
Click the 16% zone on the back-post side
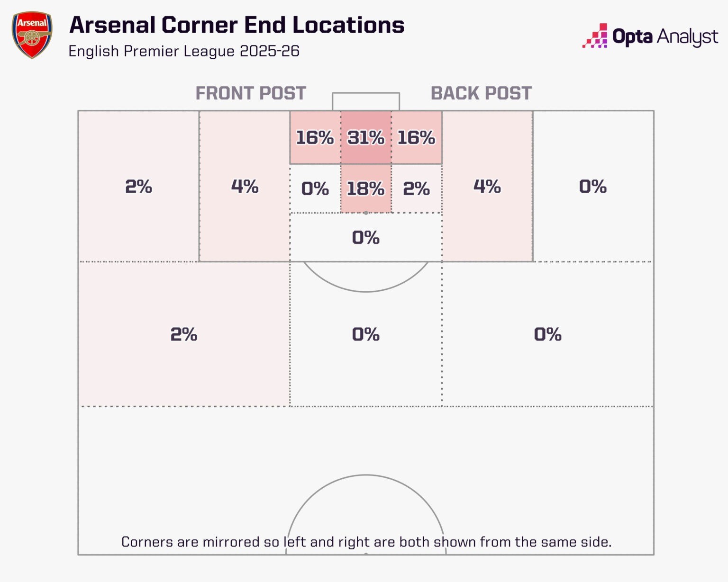tap(416, 138)
